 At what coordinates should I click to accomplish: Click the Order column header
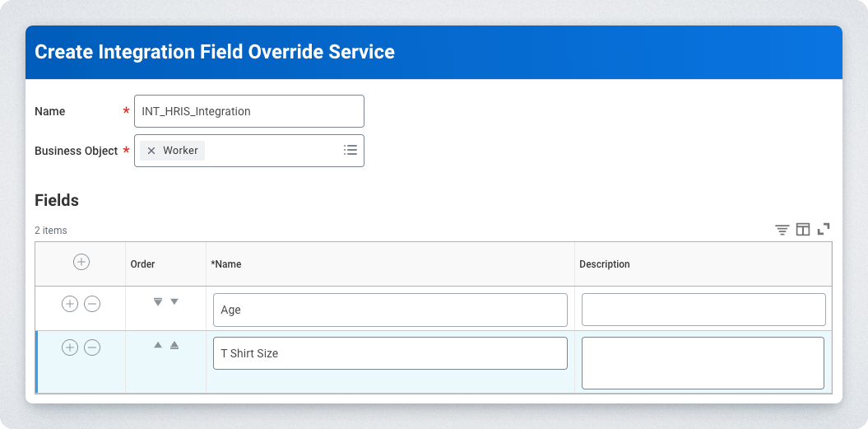pos(143,264)
